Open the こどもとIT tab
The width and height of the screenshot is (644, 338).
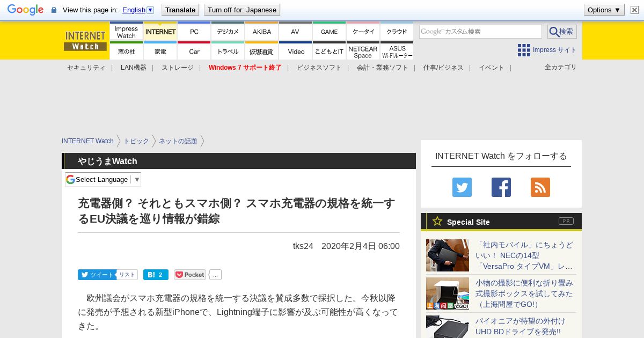[329, 51]
